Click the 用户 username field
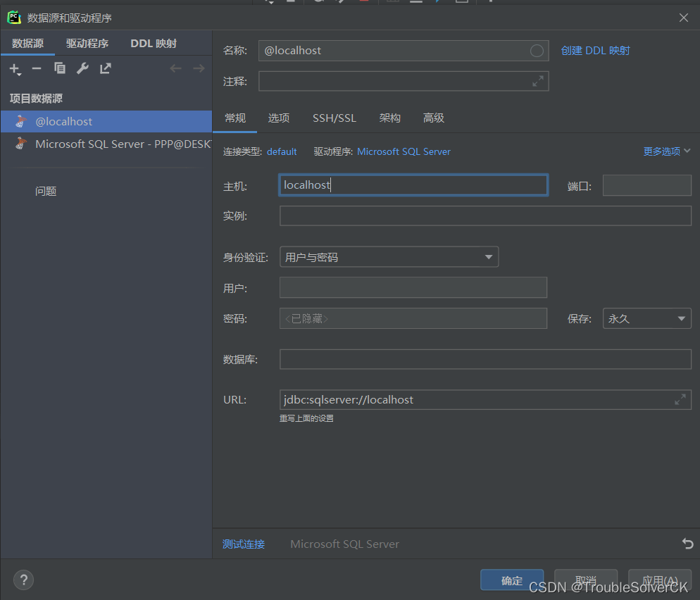The height and width of the screenshot is (600, 700). coord(413,287)
